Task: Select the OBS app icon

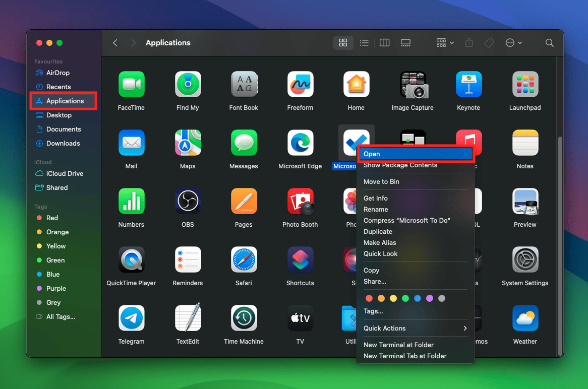Action: click(x=188, y=201)
